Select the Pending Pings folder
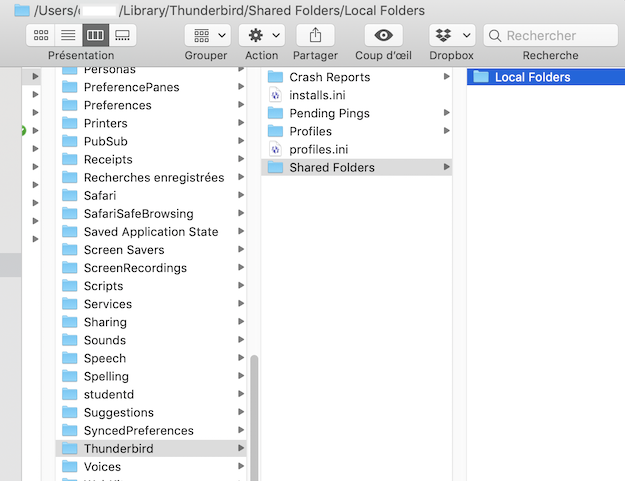Screen dimensions: 625x481 [329, 113]
